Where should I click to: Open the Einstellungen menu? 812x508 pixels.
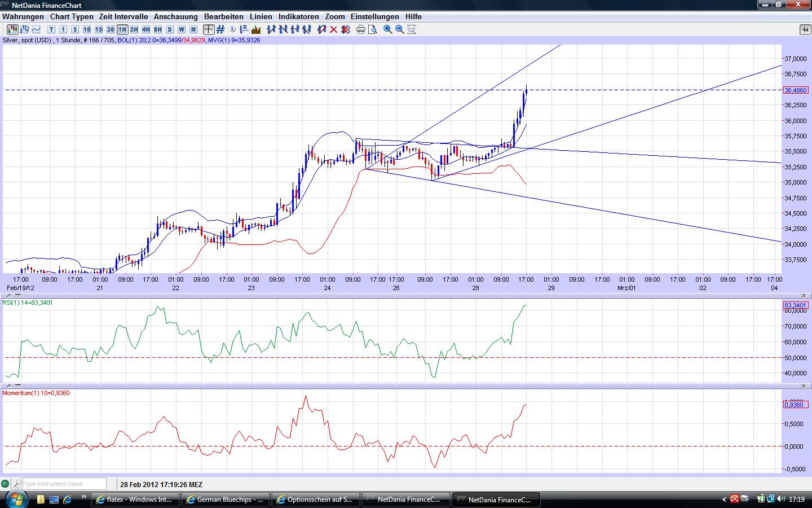[x=375, y=17]
